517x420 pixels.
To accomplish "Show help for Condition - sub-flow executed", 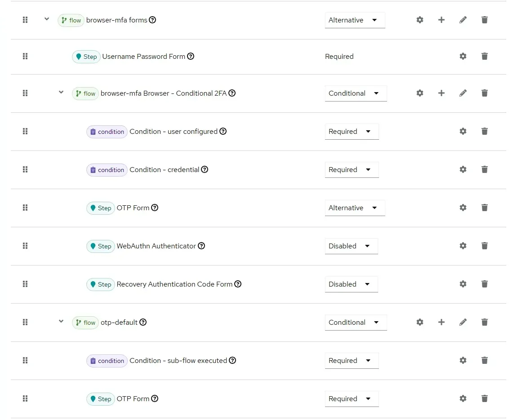I will [x=232, y=360].
